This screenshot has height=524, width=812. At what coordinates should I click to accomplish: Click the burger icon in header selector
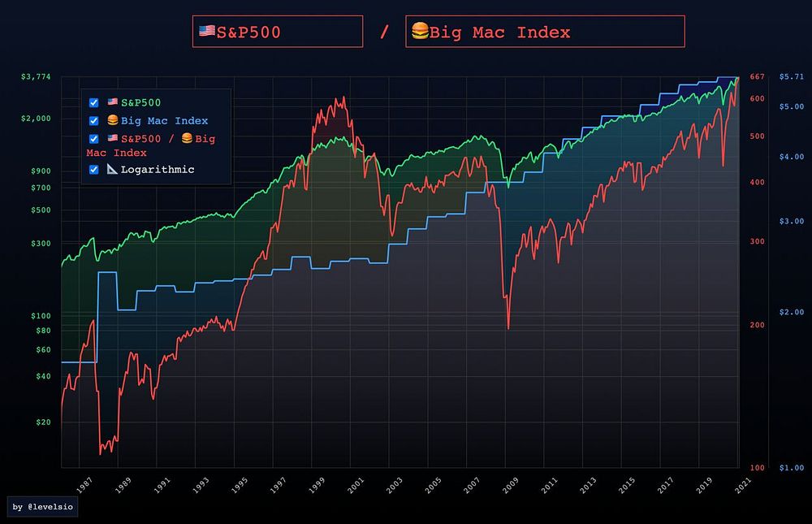click(x=420, y=31)
